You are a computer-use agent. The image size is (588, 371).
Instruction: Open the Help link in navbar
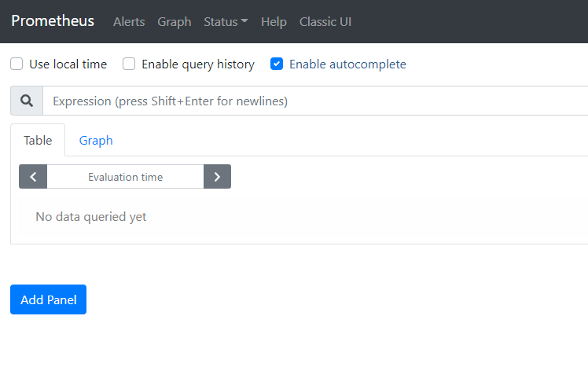click(x=274, y=22)
